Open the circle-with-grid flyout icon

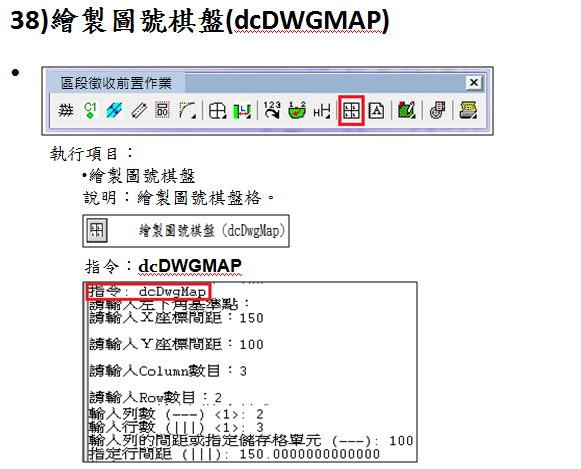coord(218,110)
